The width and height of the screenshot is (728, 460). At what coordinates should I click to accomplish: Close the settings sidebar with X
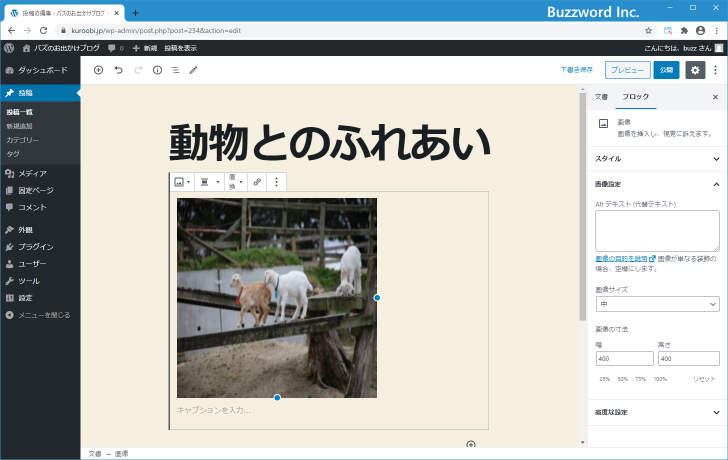click(x=715, y=97)
